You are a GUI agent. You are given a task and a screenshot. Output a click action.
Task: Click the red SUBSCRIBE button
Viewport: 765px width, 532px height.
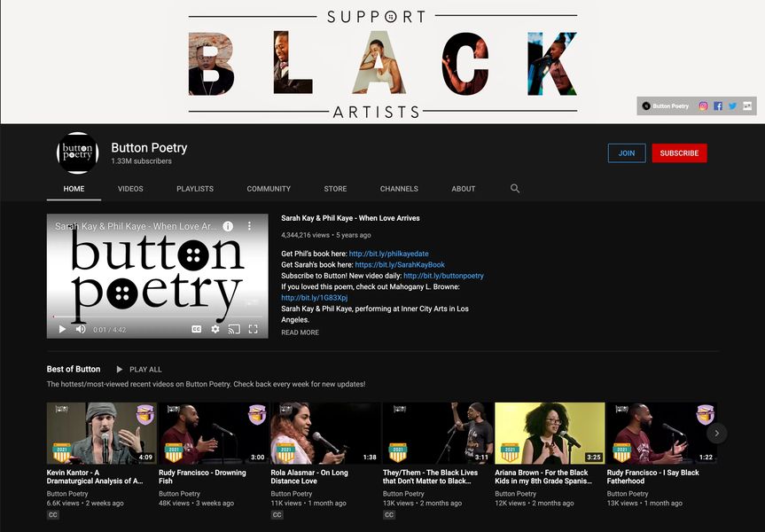point(679,153)
